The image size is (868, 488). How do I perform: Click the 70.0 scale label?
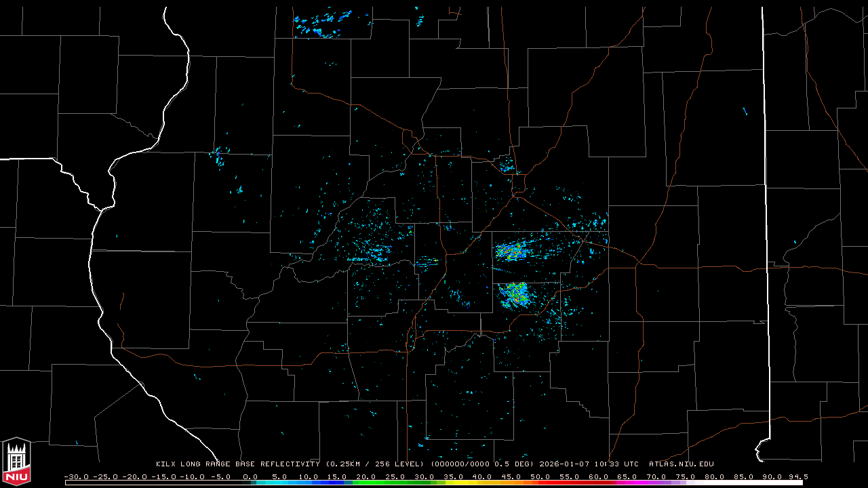click(656, 476)
